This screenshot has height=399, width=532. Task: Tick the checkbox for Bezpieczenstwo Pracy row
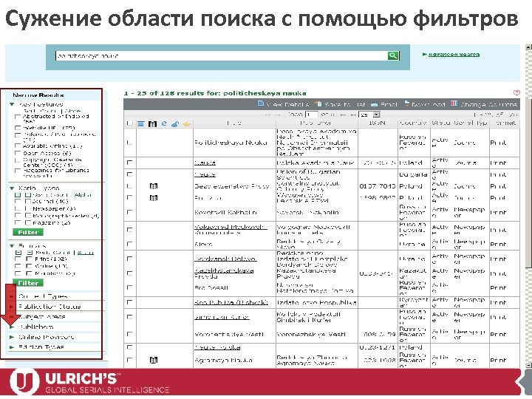tap(129, 186)
